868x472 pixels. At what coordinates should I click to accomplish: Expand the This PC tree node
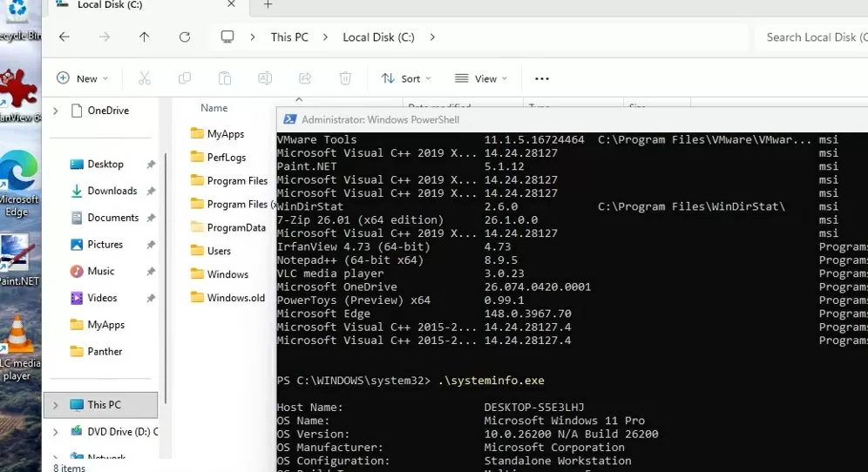(56, 405)
